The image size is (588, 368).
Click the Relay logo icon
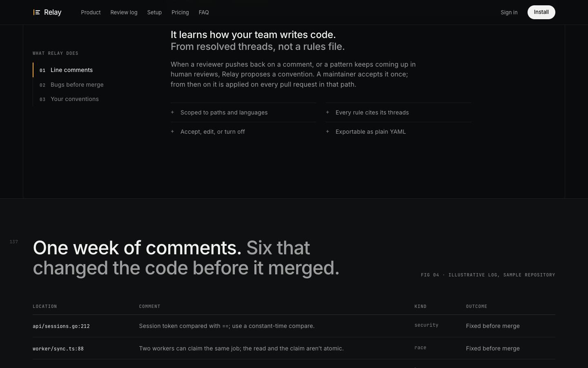37,12
